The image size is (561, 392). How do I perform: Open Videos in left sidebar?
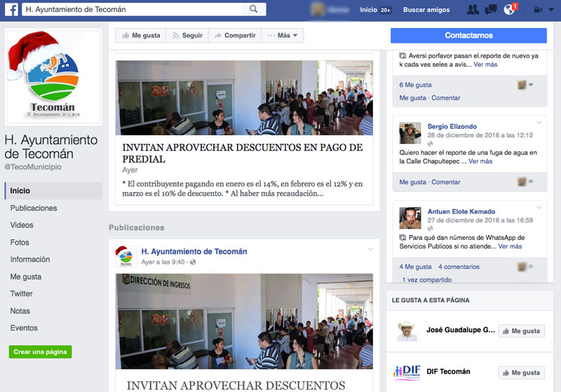pyautogui.click(x=22, y=225)
